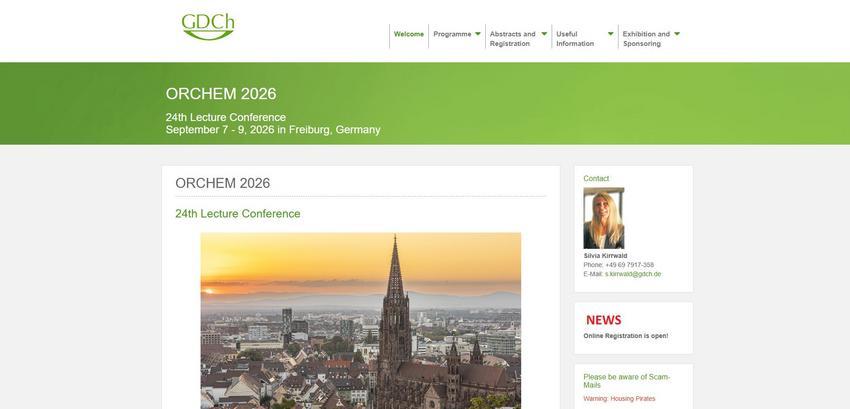Expand the Abstracts and Registration arrow

[x=544, y=34]
